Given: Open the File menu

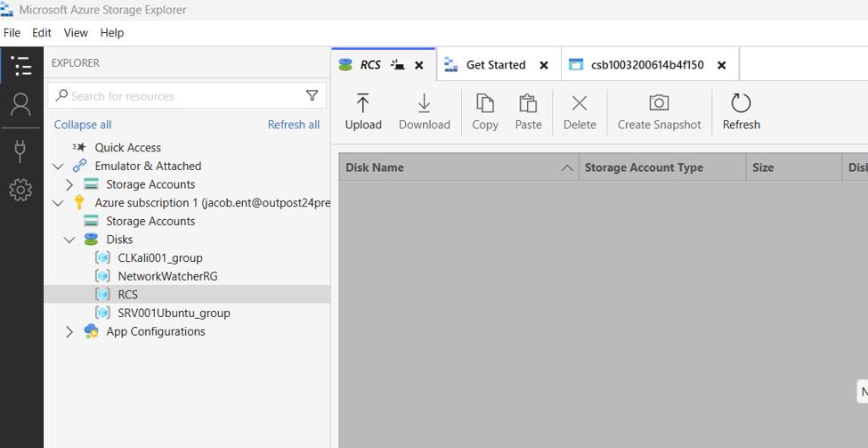Looking at the screenshot, I should click(x=12, y=33).
